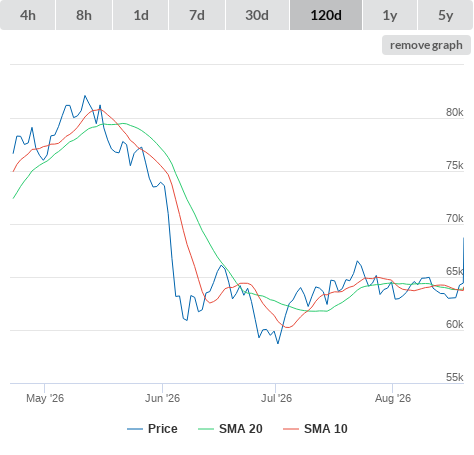Switch to the 8h time range
Viewport: 474px width, 455px height.
84,15
